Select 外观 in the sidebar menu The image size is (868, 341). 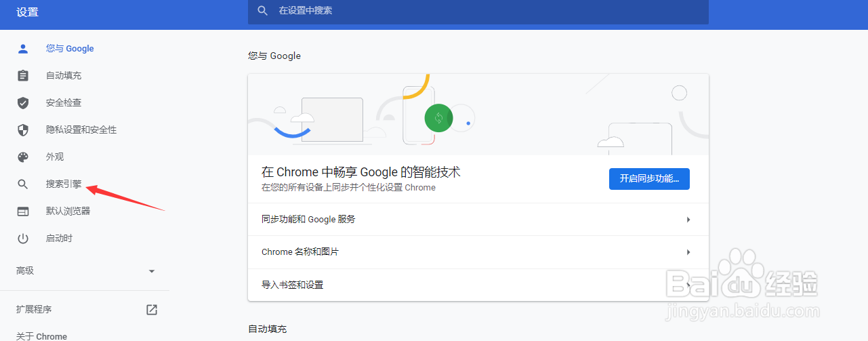click(55, 157)
